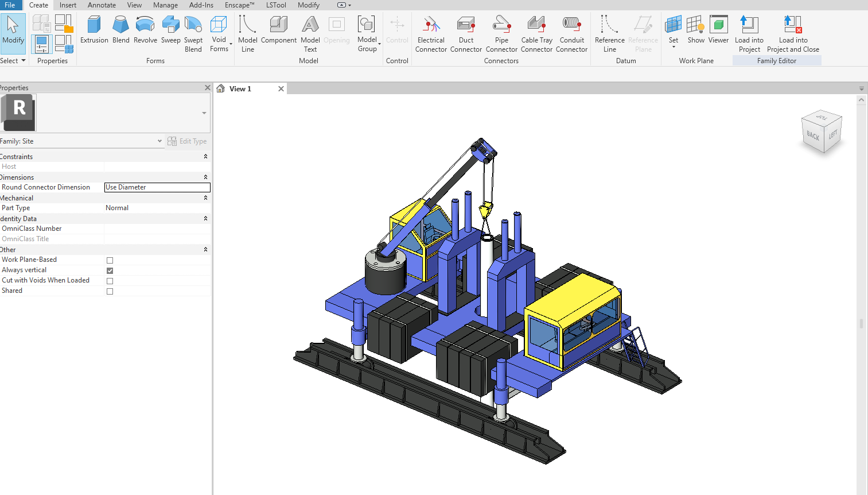Viewport: 868px width, 495px height.
Task: Click Load into Project
Action: (749, 34)
